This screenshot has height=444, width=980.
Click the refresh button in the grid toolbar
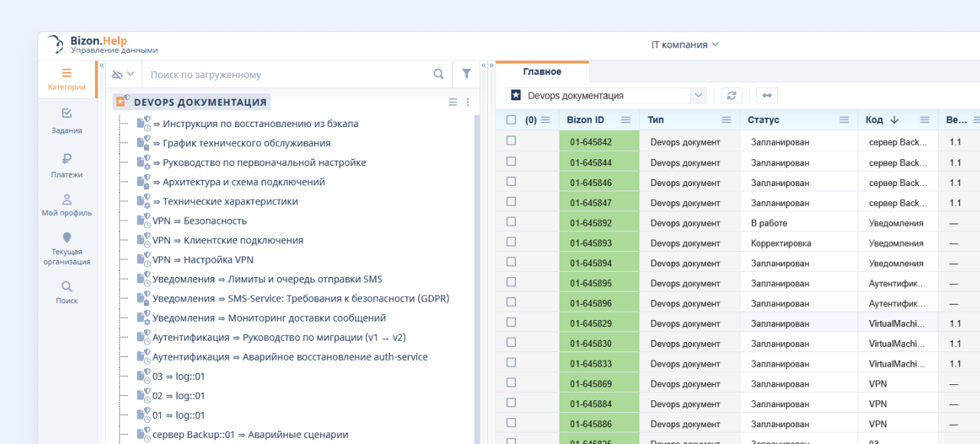pos(732,95)
